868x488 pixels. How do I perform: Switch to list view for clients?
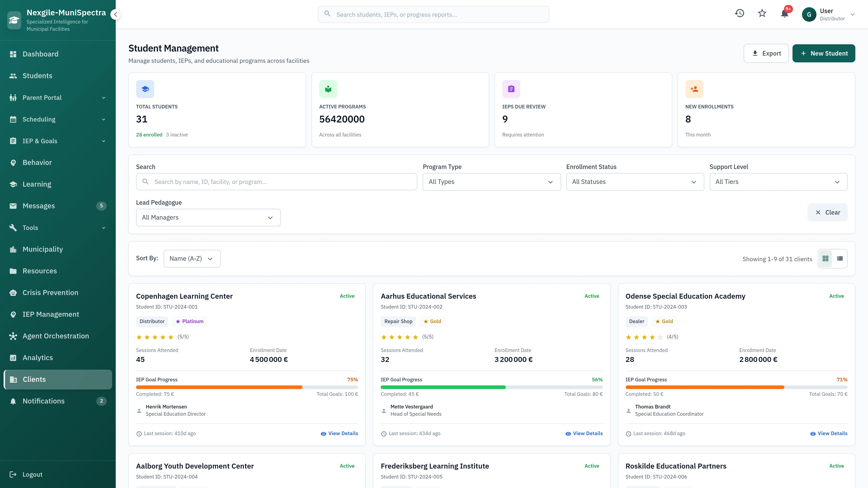pos(840,258)
